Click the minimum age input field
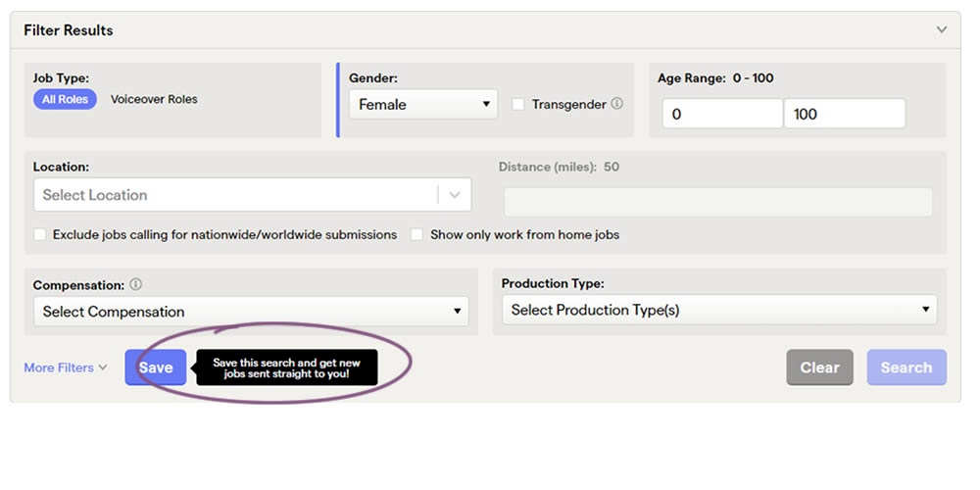980x490 pixels. (722, 114)
